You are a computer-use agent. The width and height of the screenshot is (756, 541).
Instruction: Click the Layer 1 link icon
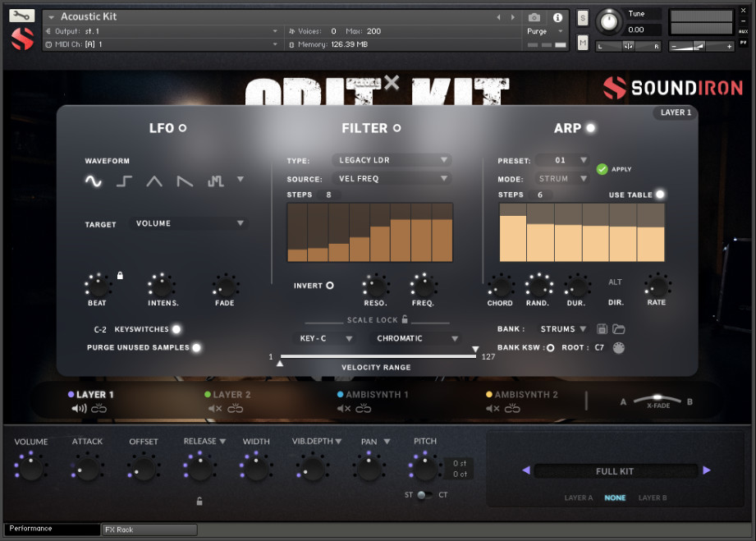pyautogui.click(x=99, y=408)
